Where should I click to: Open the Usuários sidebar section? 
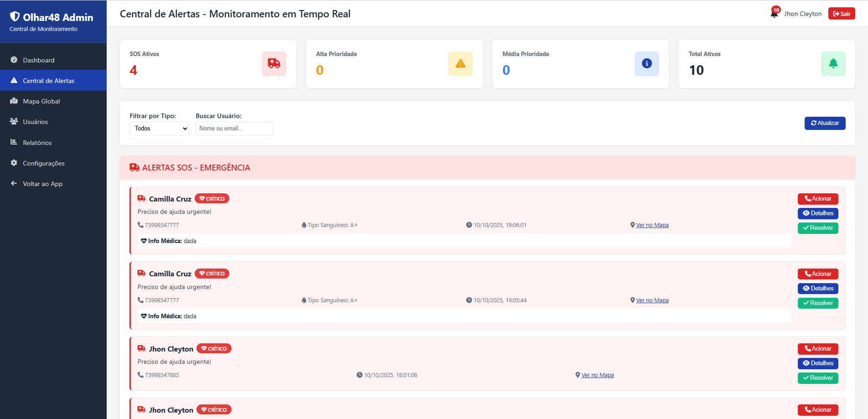(36, 122)
